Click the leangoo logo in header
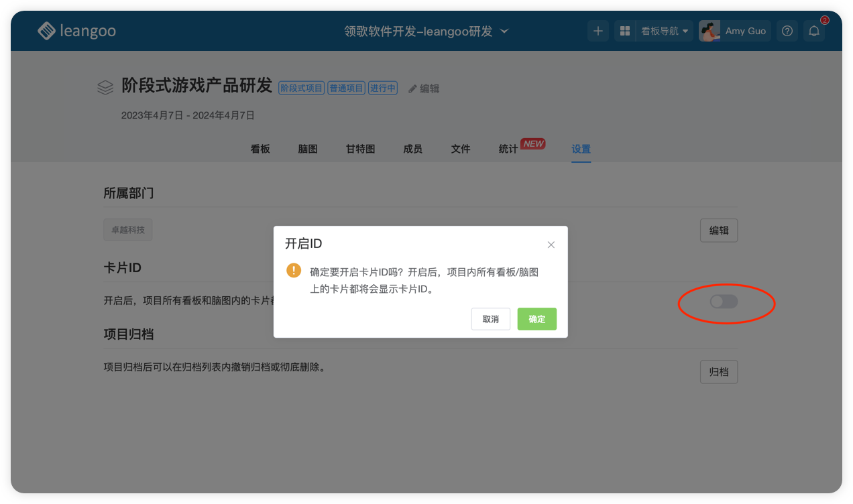 click(76, 31)
